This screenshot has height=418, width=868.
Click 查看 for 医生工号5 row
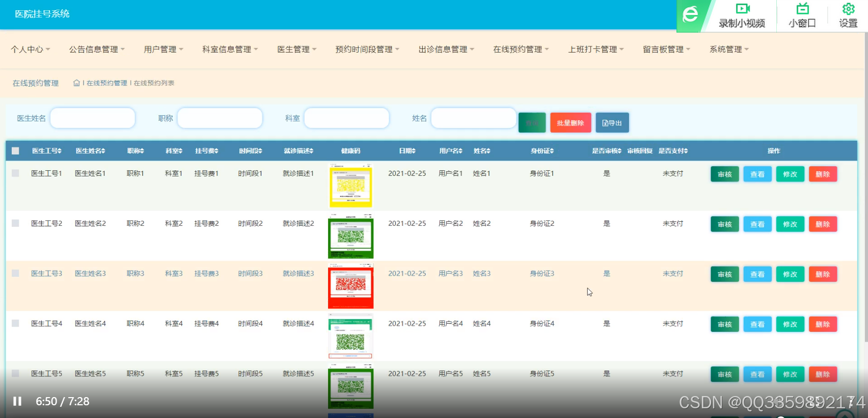(x=757, y=374)
